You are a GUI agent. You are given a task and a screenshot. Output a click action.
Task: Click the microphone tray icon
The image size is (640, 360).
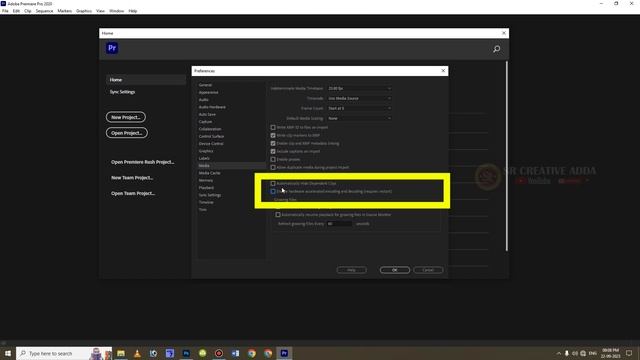point(567,353)
